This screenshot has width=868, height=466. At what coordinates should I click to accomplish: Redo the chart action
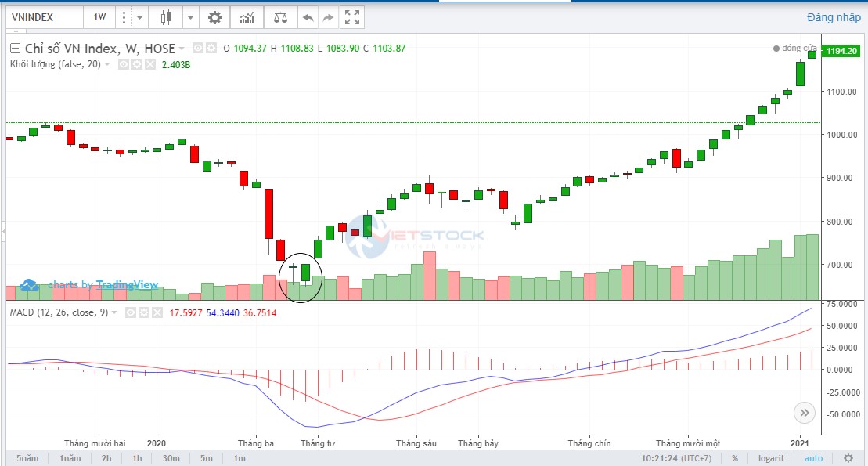coord(329,16)
